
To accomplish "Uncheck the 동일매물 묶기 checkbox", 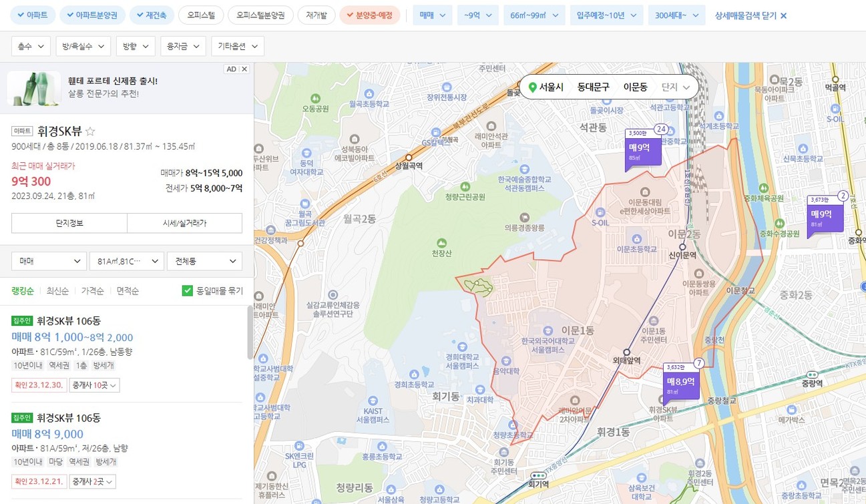I will point(188,291).
